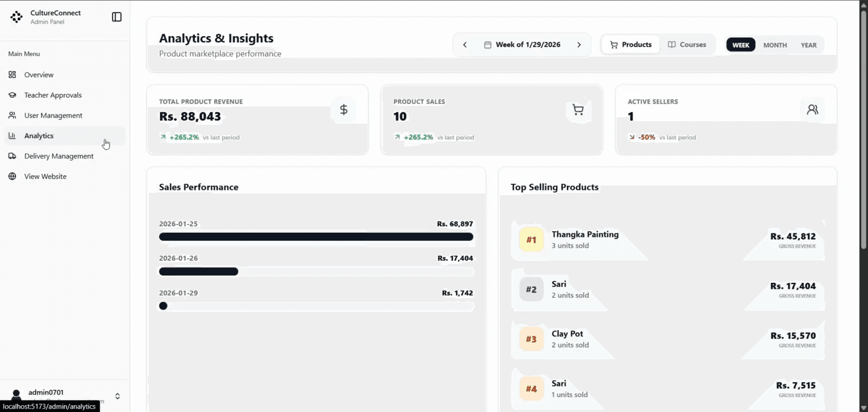Select Clay Pot product name
868x412 pixels.
567,334
